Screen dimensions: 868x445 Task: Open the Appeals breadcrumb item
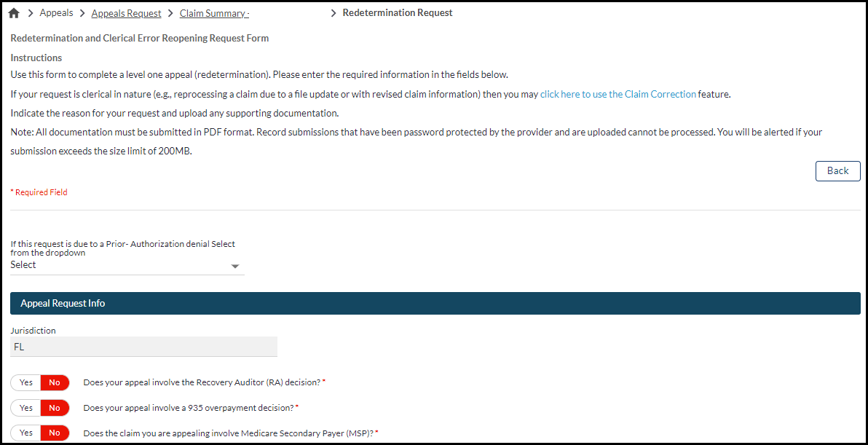click(57, 12)
